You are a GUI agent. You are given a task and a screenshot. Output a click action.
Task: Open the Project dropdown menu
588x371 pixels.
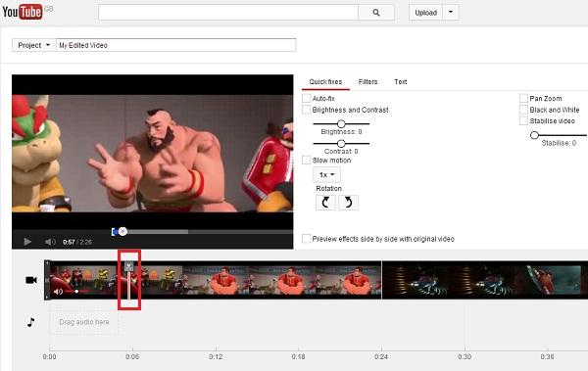tap(33, 45)
